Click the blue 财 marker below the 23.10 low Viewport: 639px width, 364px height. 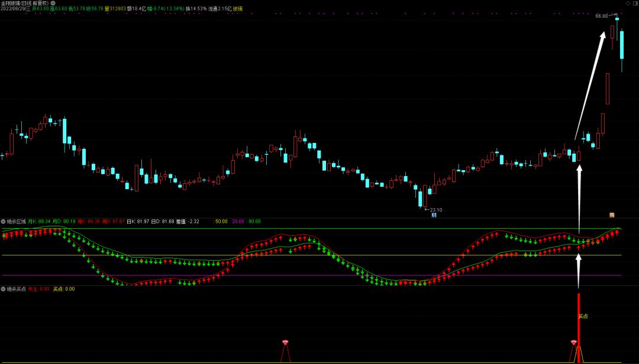[x=434, y=215]
